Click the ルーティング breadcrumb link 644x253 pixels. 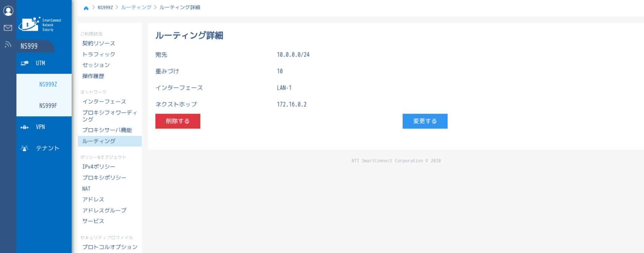(x=136, y=7)
